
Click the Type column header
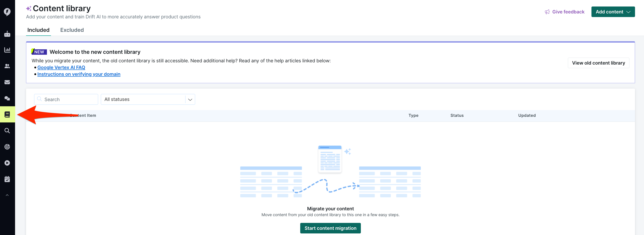click(x=413, y=115)
